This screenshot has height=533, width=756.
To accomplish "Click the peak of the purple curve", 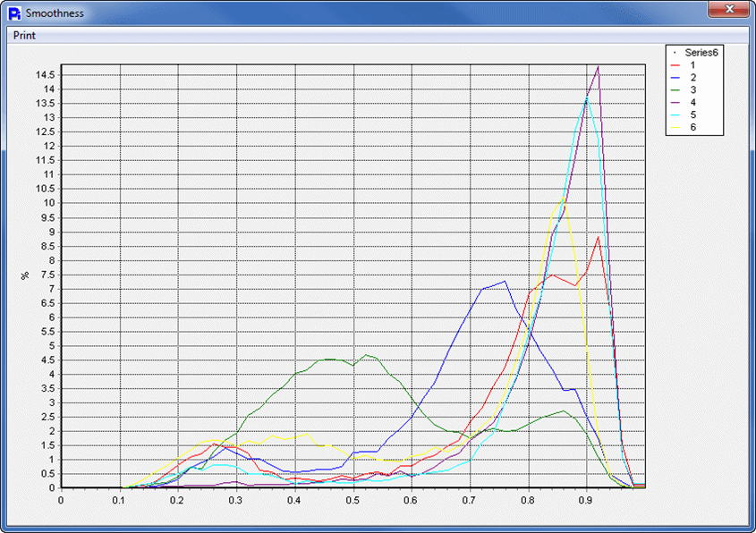I will 598,67.
